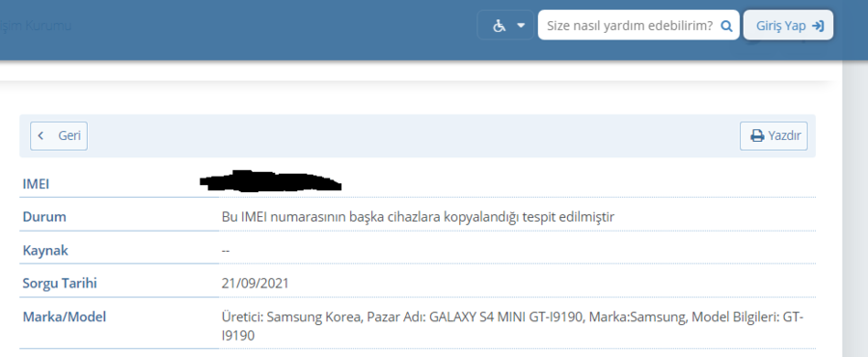
Task: Print the result with Yazdır
Action: coord(773,136)
